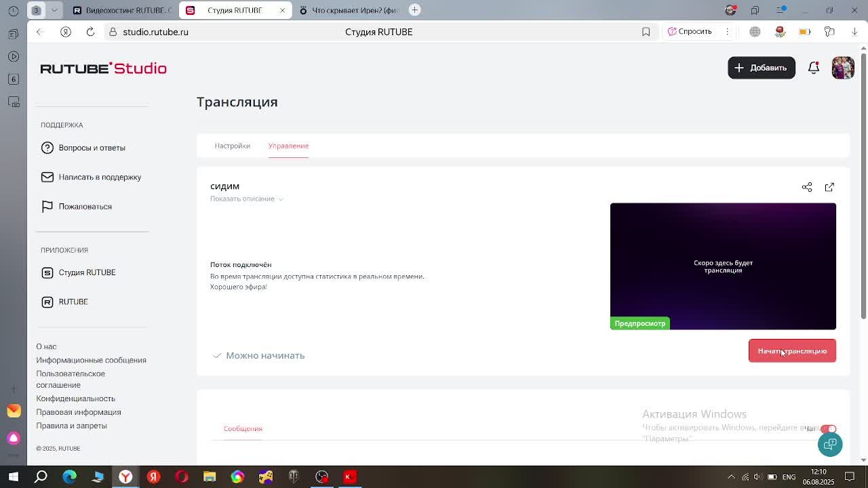Open Правила и запреты link
This screenshot has height=488, width=868.
click(71, 426)
